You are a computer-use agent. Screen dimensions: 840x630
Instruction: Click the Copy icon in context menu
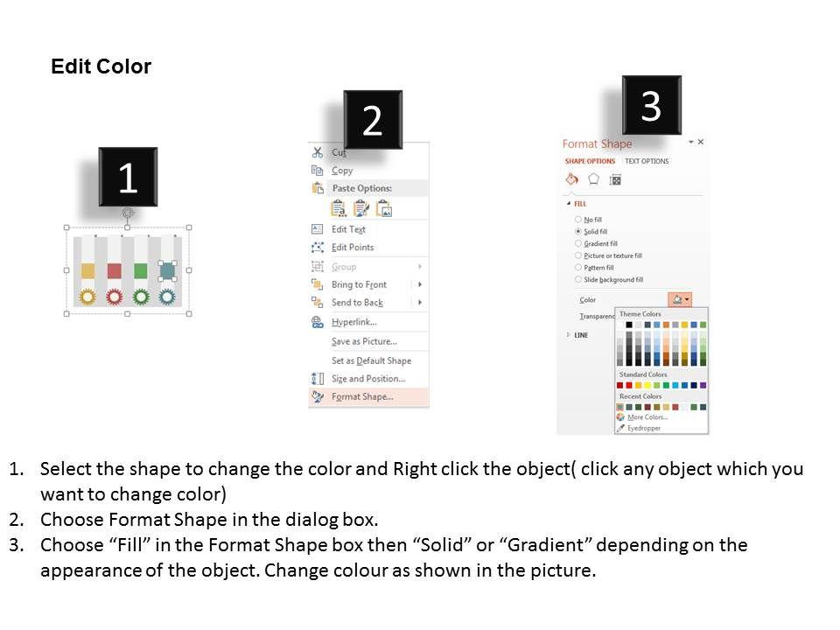pos(318,171)
